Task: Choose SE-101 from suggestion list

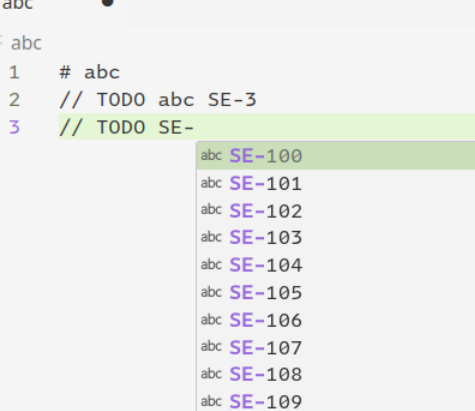Action: click(x=336, y=183)
